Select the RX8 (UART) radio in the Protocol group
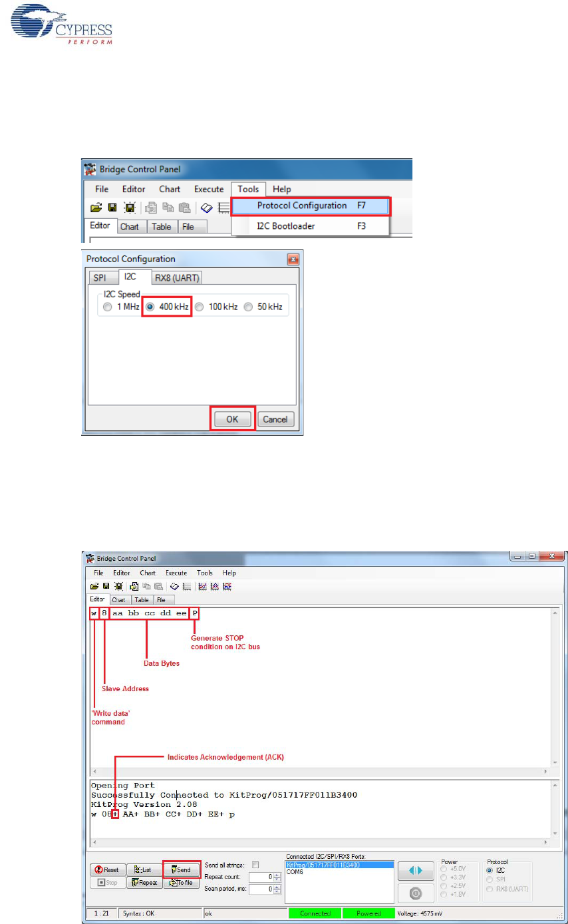The height and width of the screenshot is (924, 568). (491, 888)
